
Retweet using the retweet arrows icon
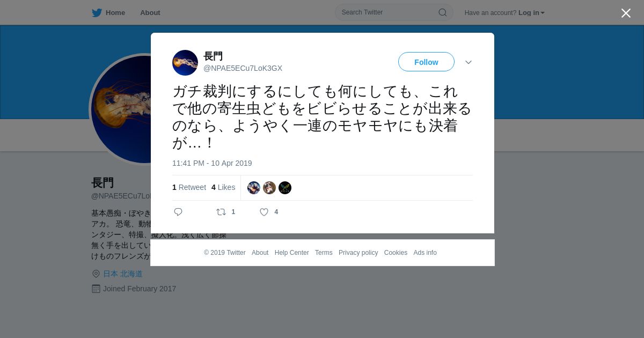[x=221, y=212]
